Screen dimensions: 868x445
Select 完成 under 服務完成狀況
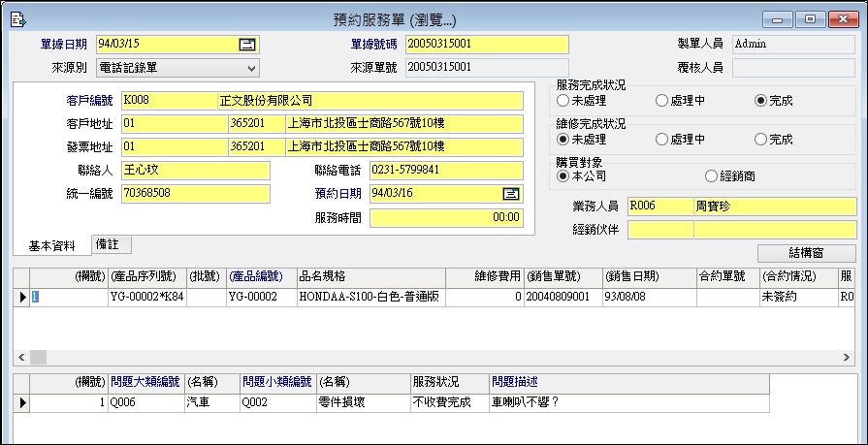(760, 100)
